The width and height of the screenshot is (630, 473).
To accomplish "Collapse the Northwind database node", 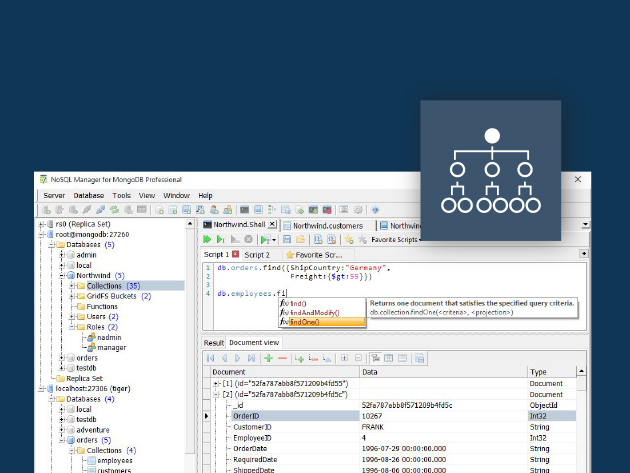I will (x=62, y=276).
